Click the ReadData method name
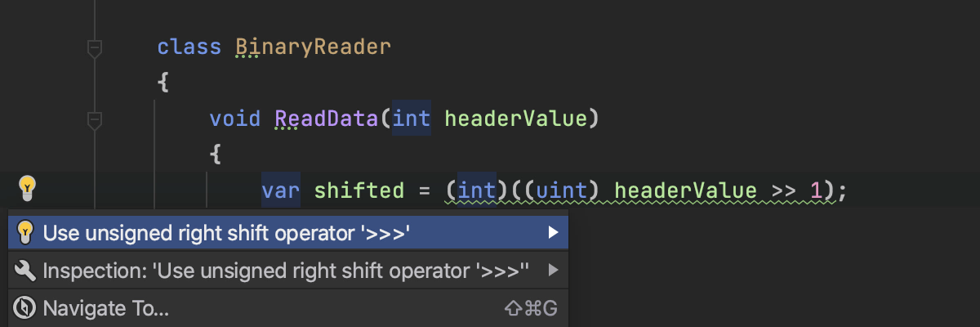The image size is (980, 327). point(327,119)
